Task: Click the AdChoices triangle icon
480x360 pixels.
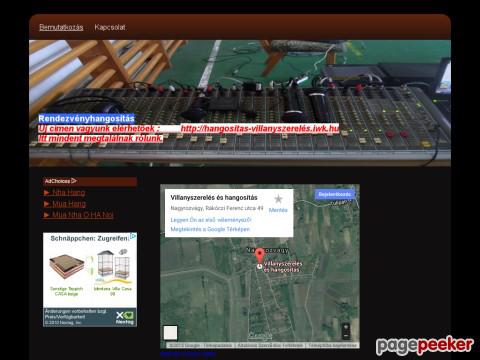Action: point(74,181)
